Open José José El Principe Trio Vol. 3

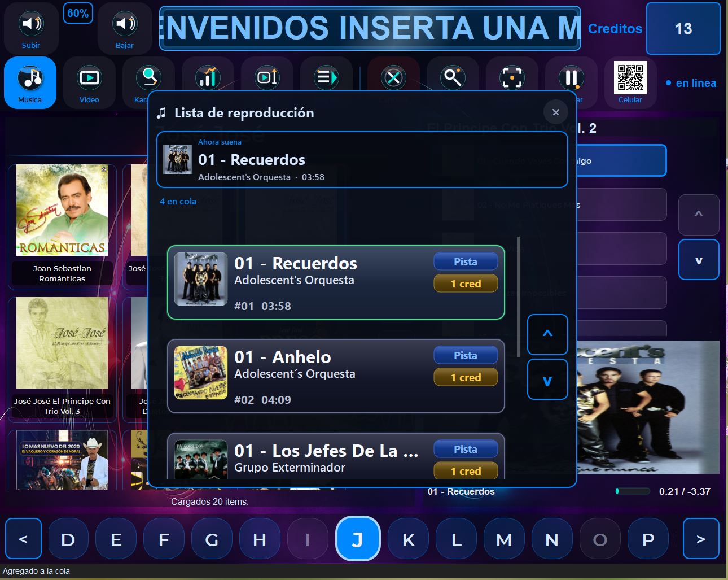pyautogui.click(x=62, y=359)
